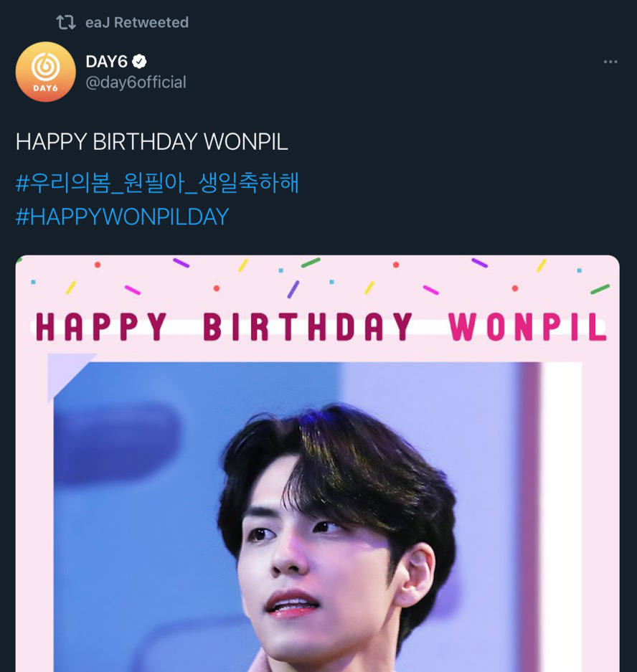Screen dimensions: 637x672
Task: Click the pink WONPIL word in the banner
Action: 528,327
